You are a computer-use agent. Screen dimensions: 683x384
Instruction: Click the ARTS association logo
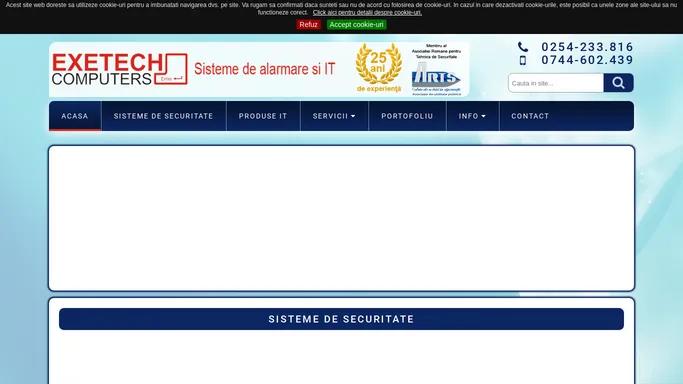click(x=436, y=70)
